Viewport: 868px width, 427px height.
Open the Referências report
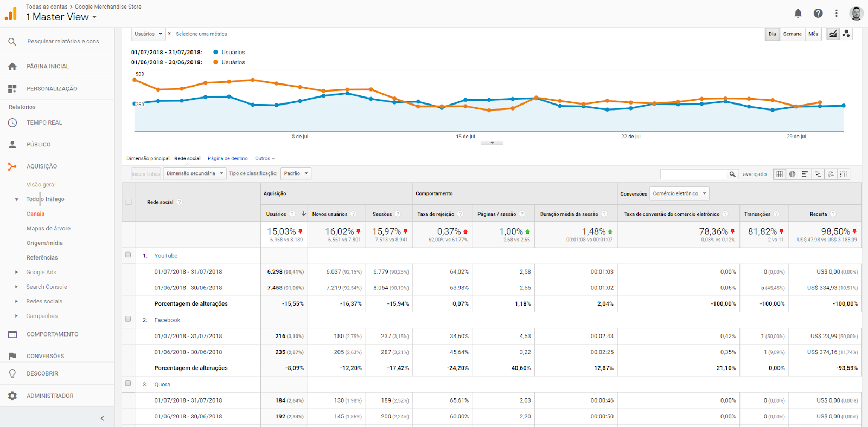[42, 258]
